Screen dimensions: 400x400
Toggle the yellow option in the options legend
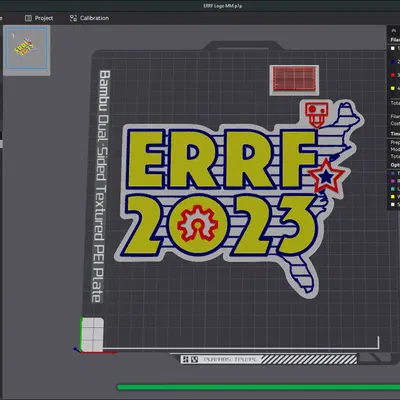393,197
